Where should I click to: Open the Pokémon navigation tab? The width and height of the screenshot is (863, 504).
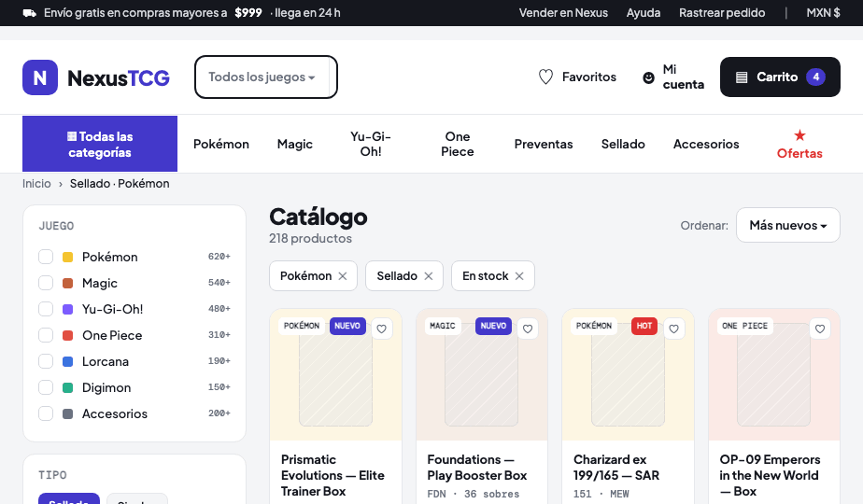click(x=221, y=144)
